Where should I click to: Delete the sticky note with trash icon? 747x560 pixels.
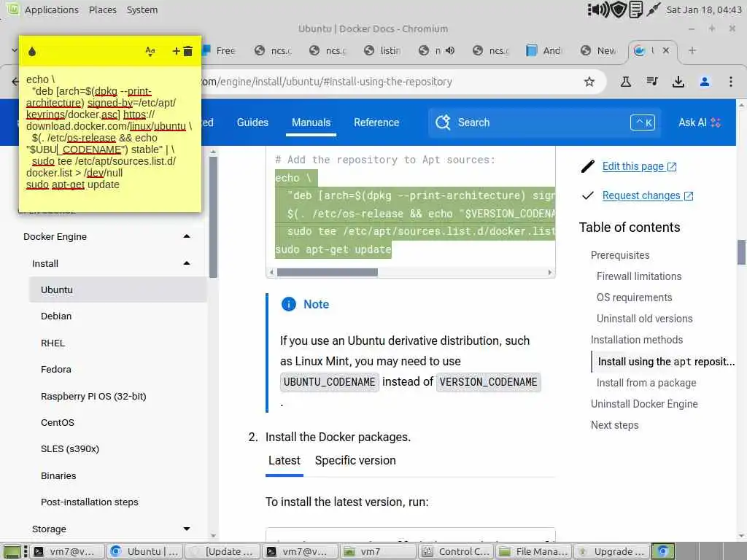pos(188,51)
